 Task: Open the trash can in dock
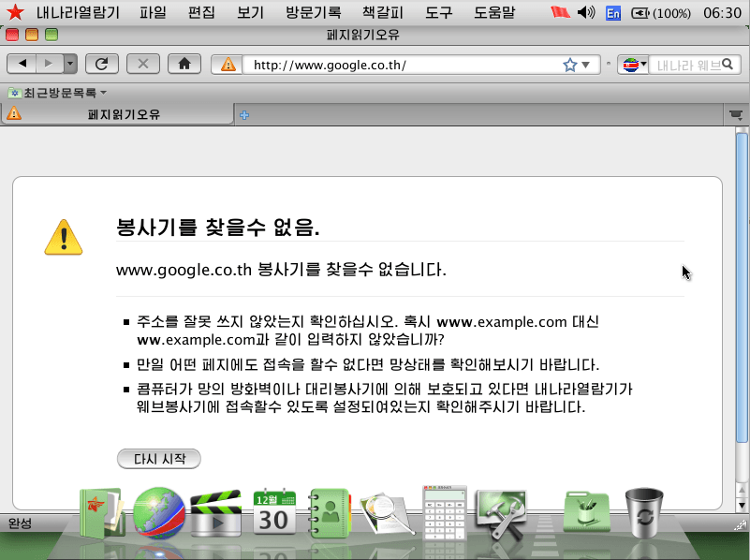click(644, 512)
